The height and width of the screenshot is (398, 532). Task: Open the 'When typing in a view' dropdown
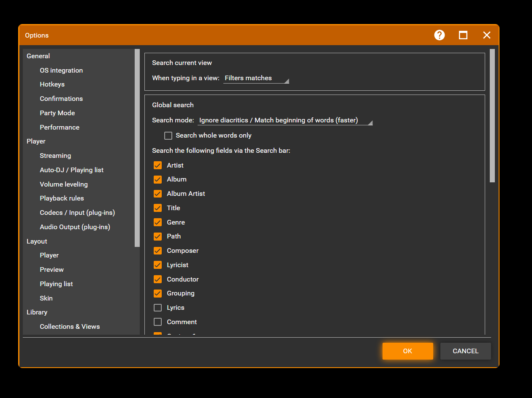[256, 78]
